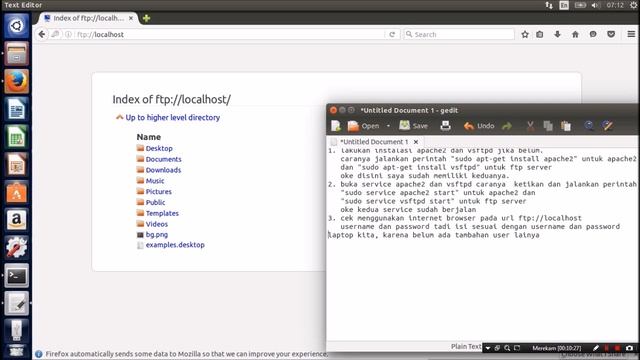Open Ubuntu Dash search in launcher
The height and width of the screenshot is (360, 640).
point(16,26)
